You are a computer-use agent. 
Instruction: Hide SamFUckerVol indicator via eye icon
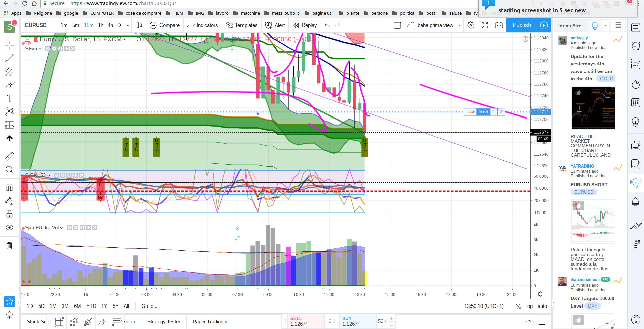(x=70, y=228)
